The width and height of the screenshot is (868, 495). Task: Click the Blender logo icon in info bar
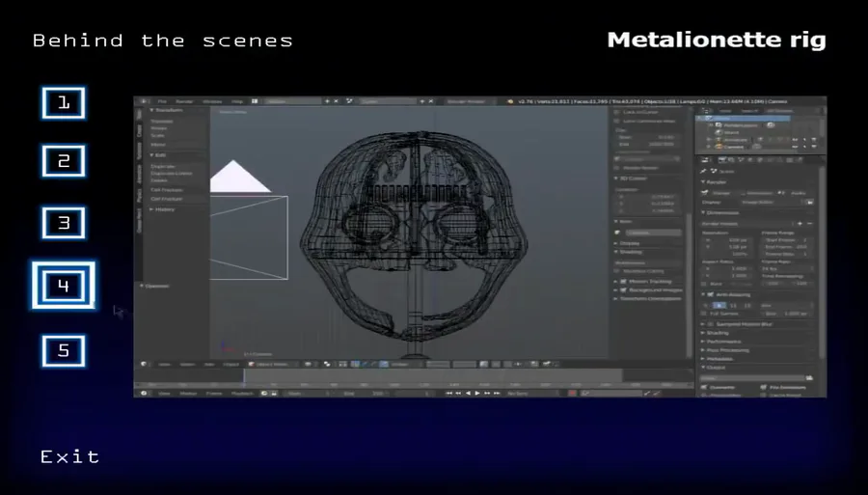(510, 101)
